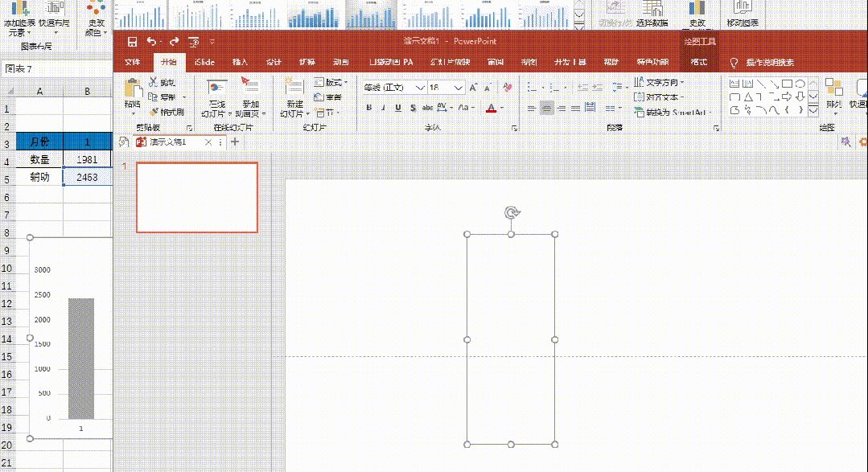Click the red font color A swatch
868x472 pixels.
[x=491, y=109]
